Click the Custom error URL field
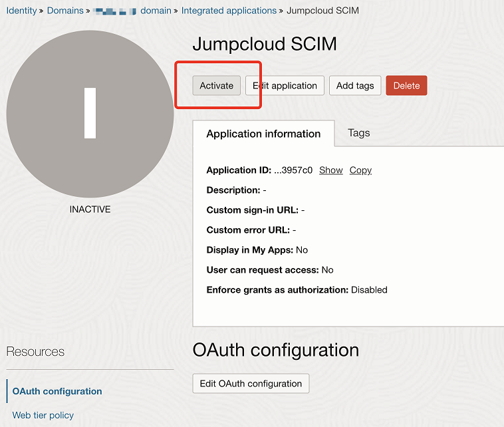Screen dimensions: 504x427 point(251,230)
